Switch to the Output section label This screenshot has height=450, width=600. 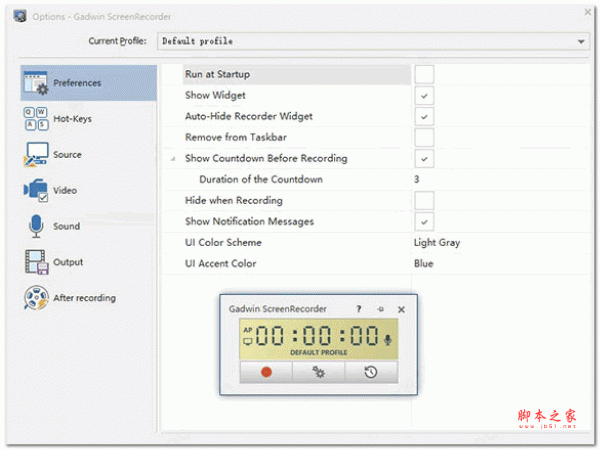(68, 262)
